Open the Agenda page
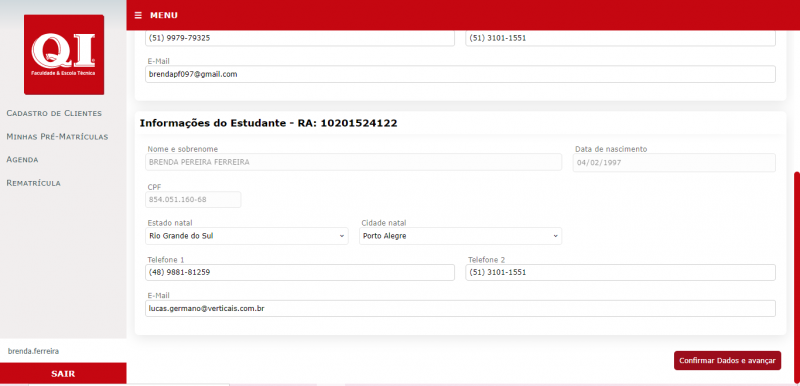The image size is (800, 386). (22, 160)
